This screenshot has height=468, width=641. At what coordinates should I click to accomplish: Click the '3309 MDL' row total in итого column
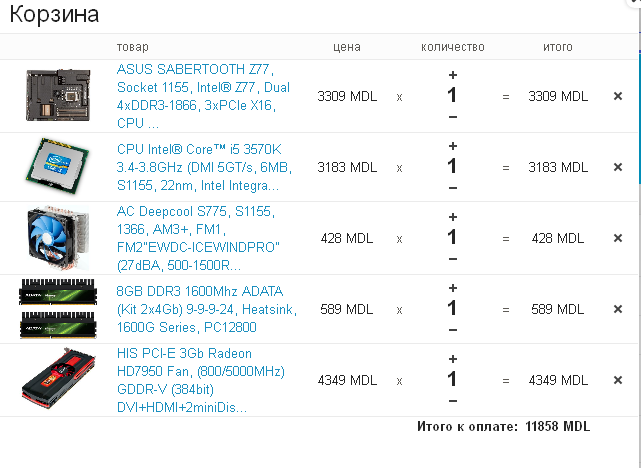point(558,96)
